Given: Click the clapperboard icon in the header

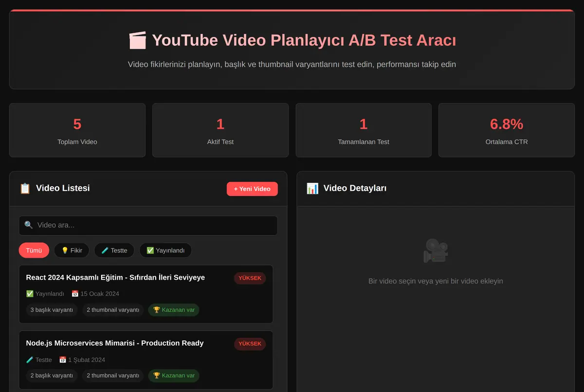Looking at the screenshot, I should (x=137, y=40).
